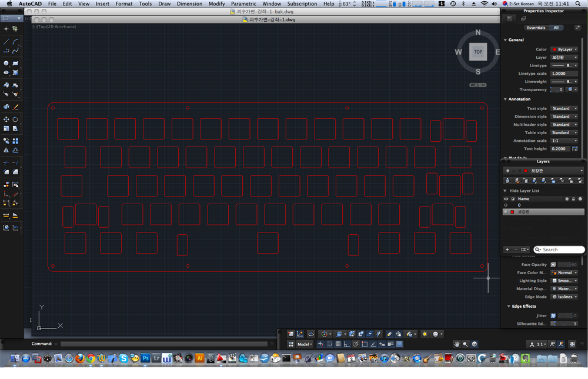
Task: Click the red color swatch of layer 보강판
Action: pos(513,212)
